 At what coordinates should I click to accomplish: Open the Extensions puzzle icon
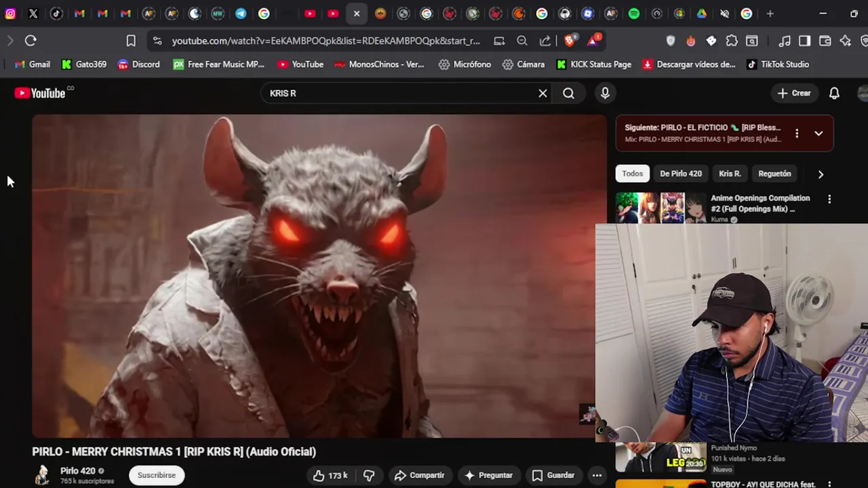click(732, 41)
